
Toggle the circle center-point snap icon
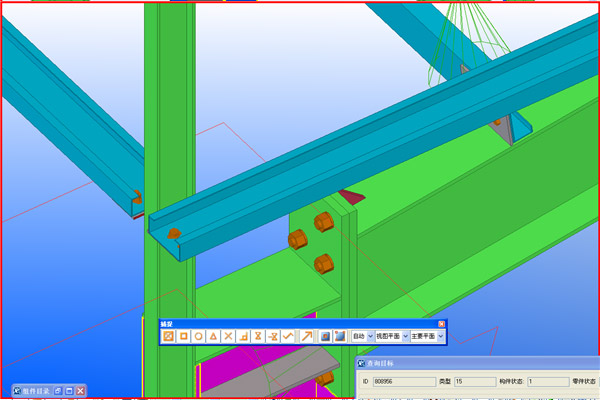pyautogui.click(x=199, y=336)
